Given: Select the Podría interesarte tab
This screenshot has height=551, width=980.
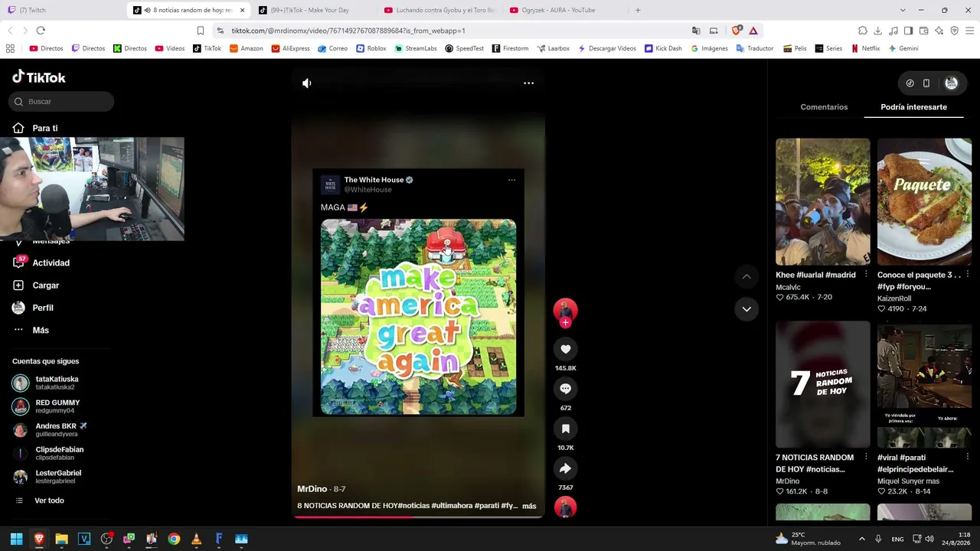Looking at the screenshot, I should pos(913,107).
